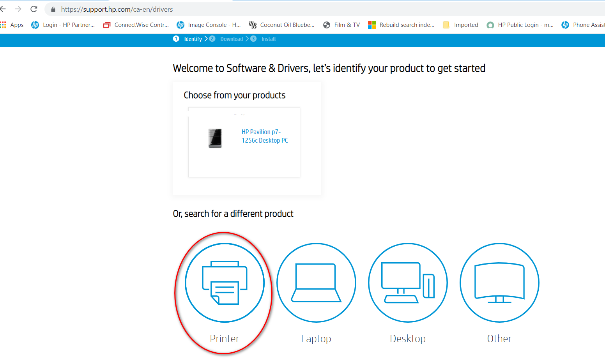
Task: Open the Imported bookmarks folder
Action: pos(461,25)
